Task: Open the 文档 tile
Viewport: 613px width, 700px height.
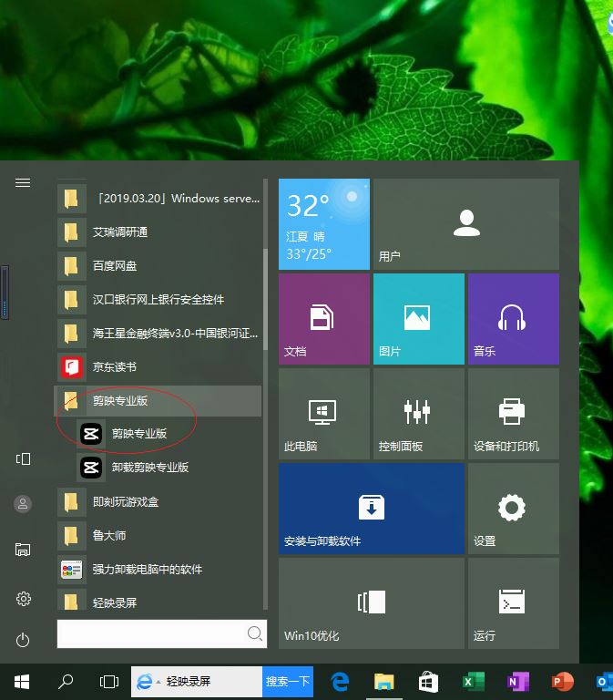Action: [x=324, y=319]
